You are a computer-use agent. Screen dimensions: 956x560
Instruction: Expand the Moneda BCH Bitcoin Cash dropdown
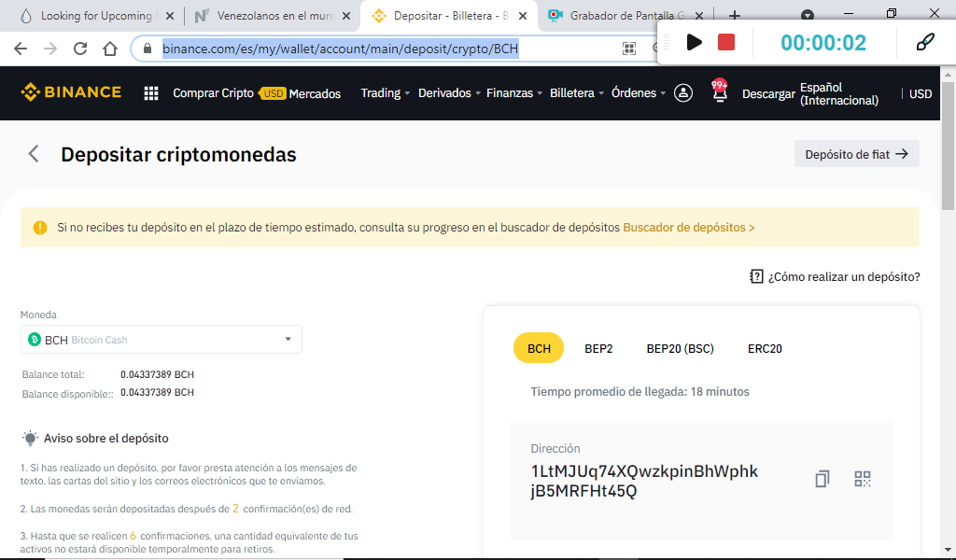(161, 340)
